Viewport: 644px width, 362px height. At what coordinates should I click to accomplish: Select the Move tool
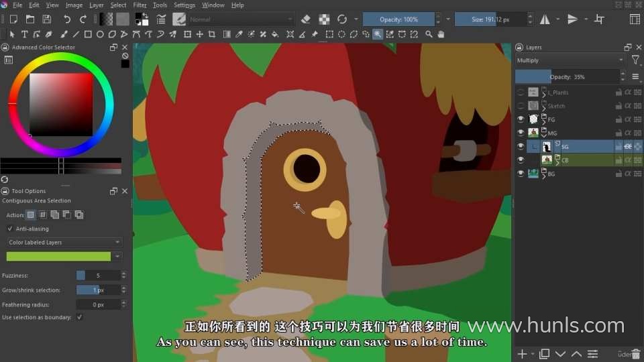click(x=200, y=34)
